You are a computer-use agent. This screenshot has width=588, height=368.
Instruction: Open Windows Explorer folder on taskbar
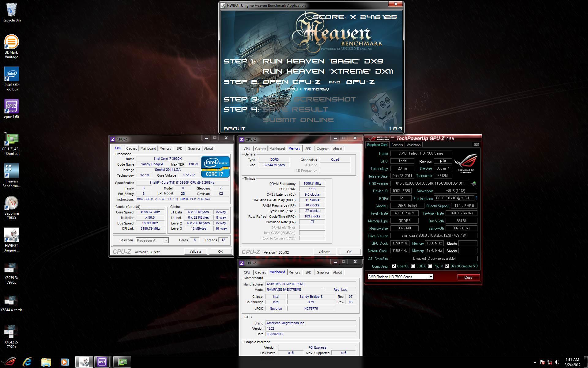[46, 362]
